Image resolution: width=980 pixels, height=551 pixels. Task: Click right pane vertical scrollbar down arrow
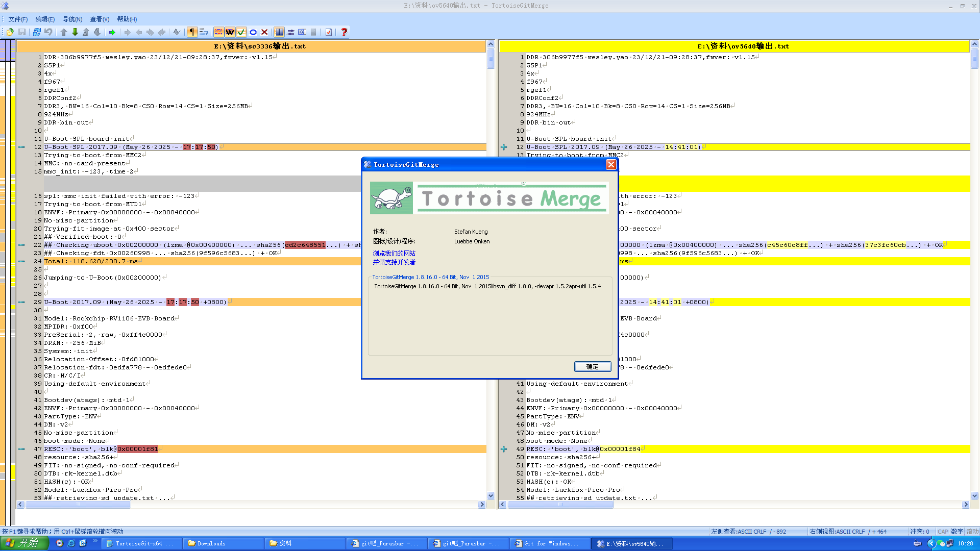pyautogui.click(x=974, y=495)
